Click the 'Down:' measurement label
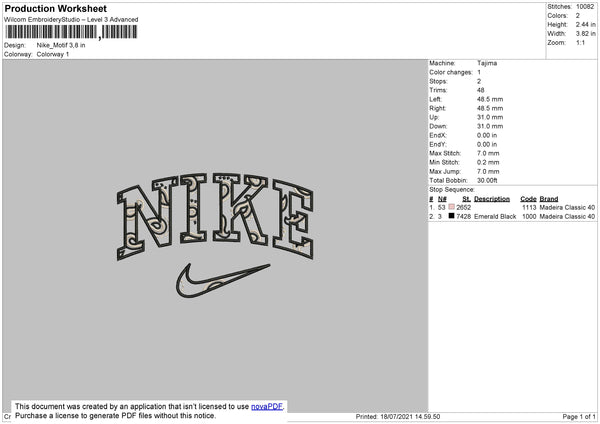 pos(438,126)
